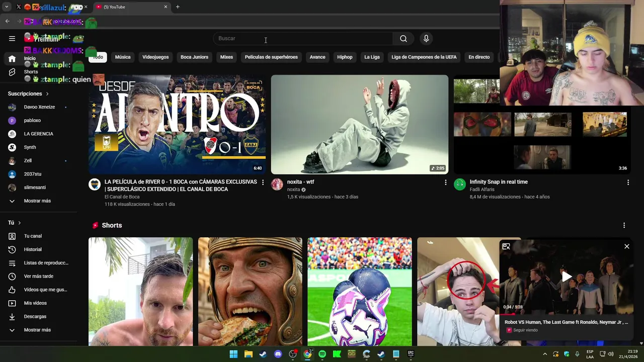This screenshot has height=362, width=644.
Task: Open Mis vídeos
Action: [38, 303]
